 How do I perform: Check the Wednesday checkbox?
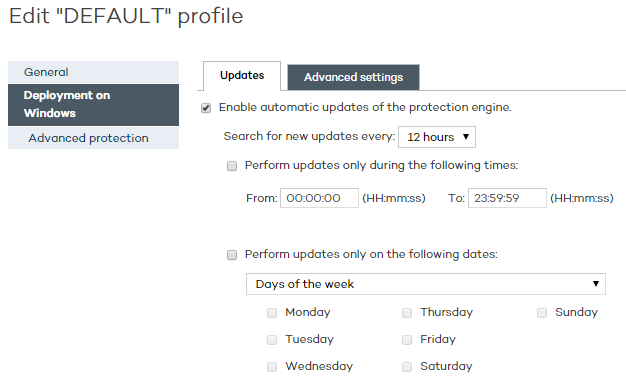pyautogui.click(x=272, y=367)
